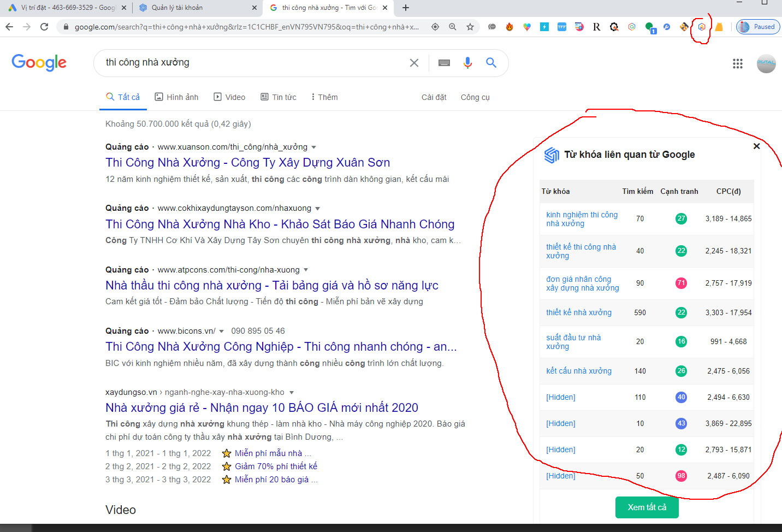Start voice search with microphone icon
The height and width of the screenshot is (532, 782).
(467, 63)
